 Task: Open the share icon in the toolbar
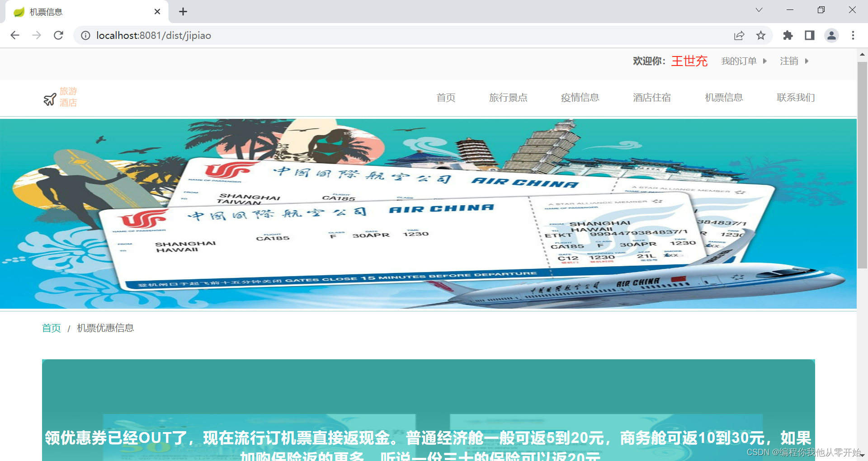(x=739, y=35)
